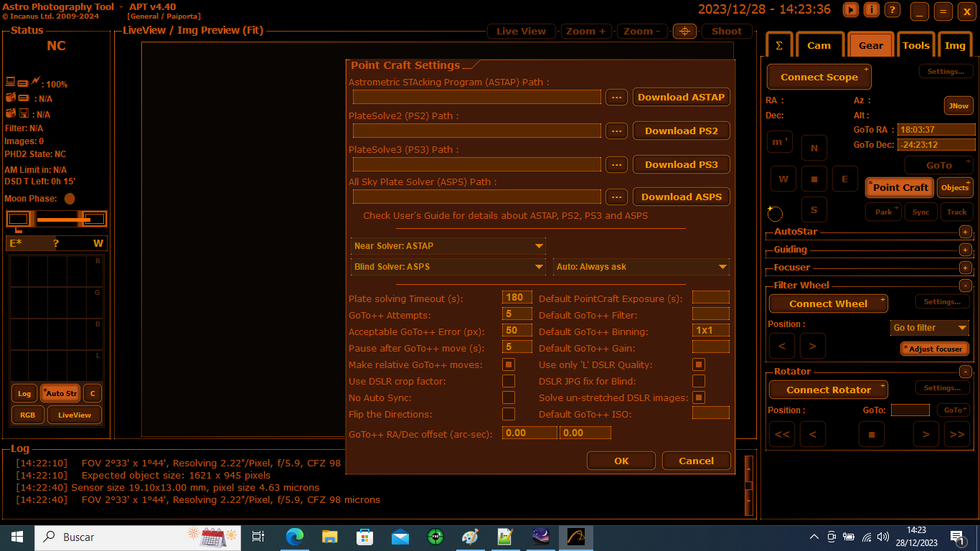The width and height of the screenshot is (980, 551).
Task: Open the Auto: Always ask dropdown
Action: coord(641,267)
